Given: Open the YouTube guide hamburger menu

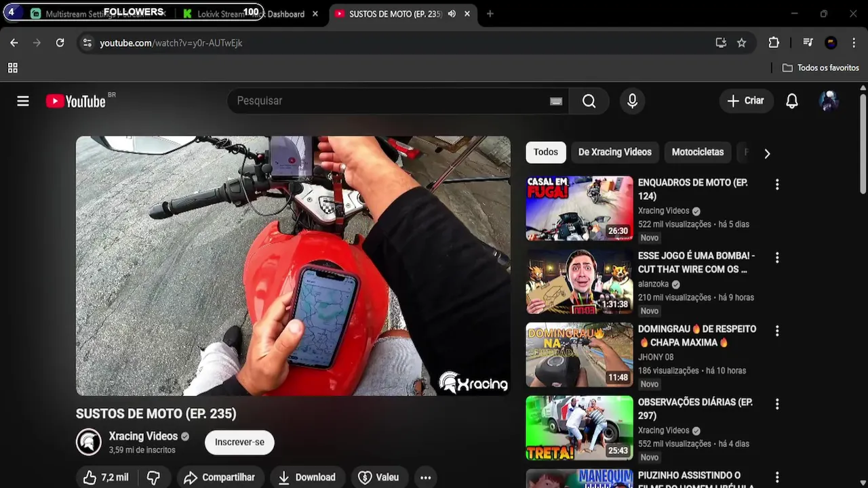Looking at the screenshot, I should [23, 101].
